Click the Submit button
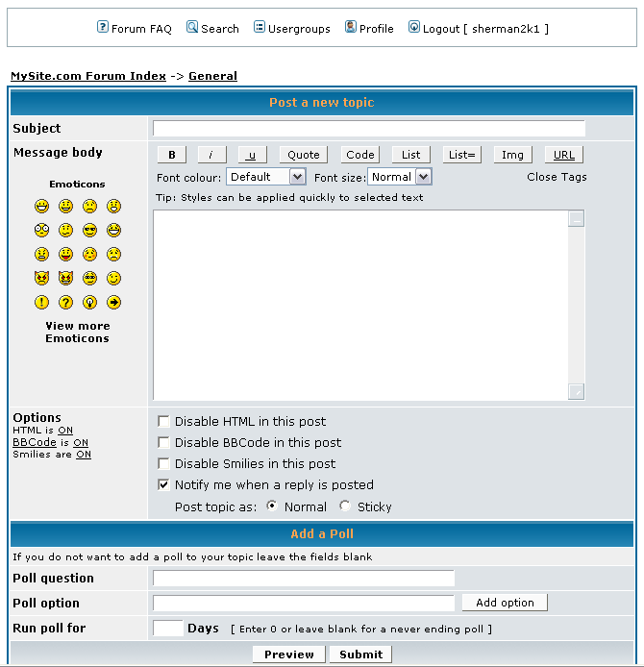Viewport: 644px width, 667px height. click(x=360, y=655)
